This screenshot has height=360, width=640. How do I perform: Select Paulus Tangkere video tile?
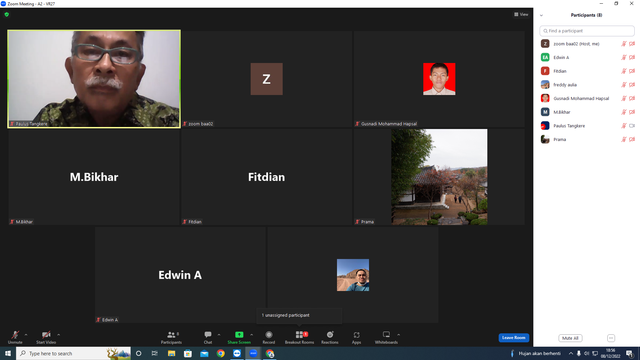pos(94,79)
